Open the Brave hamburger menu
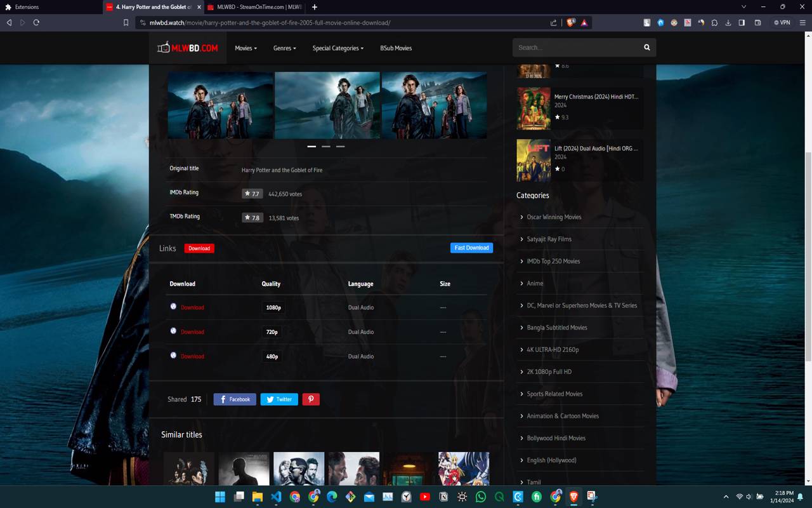Viewport: 812px width, 508px height. (x=802, y=22)
